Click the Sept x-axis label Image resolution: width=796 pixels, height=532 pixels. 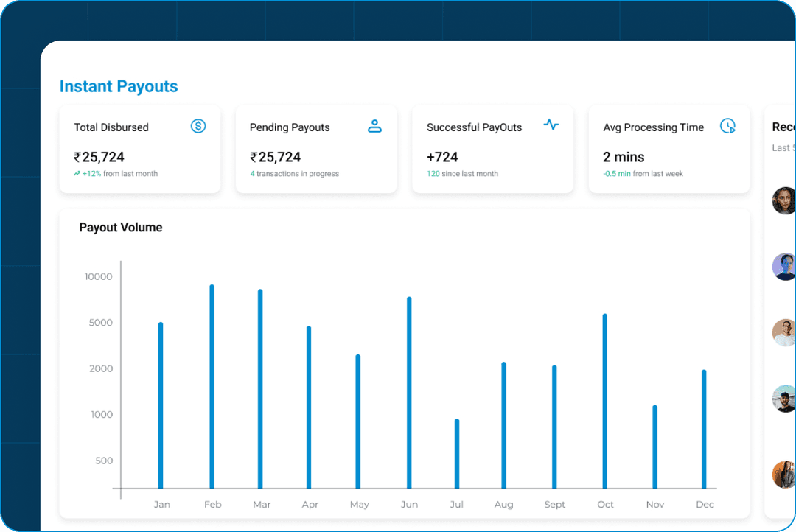(554, 505)
